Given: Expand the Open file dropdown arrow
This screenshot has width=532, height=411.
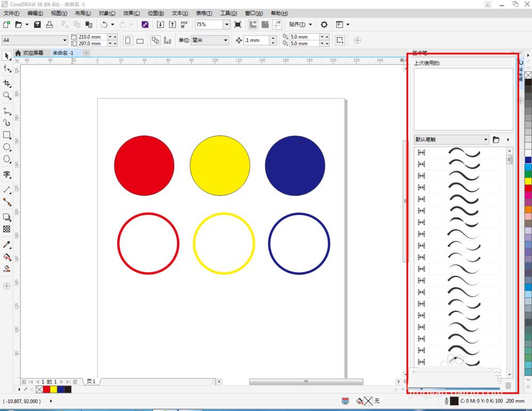Looking at the screenshot, I should (27, 24).
